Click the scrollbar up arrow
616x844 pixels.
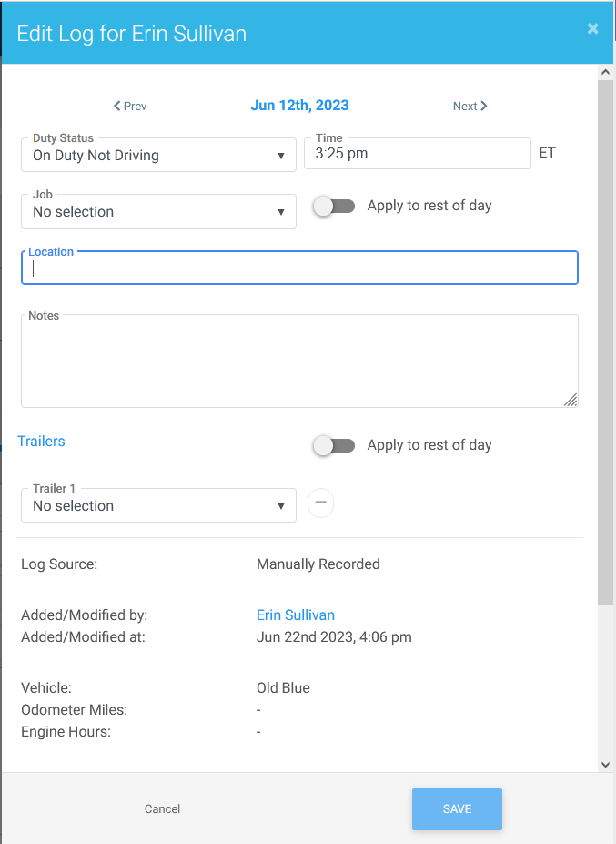coord(606,72)
